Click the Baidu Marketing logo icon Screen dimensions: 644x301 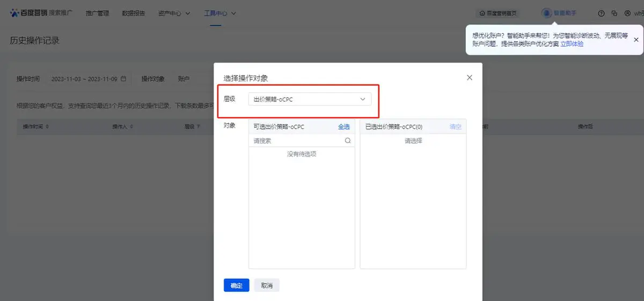[14, 13]
